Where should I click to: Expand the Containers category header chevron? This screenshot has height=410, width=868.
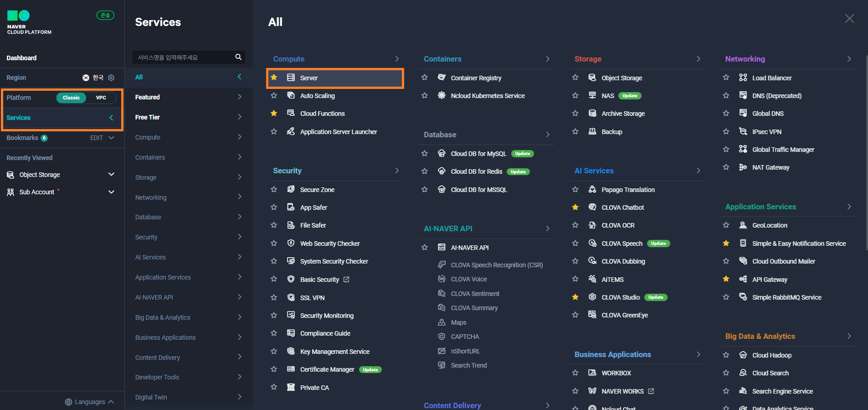point(548,59)
